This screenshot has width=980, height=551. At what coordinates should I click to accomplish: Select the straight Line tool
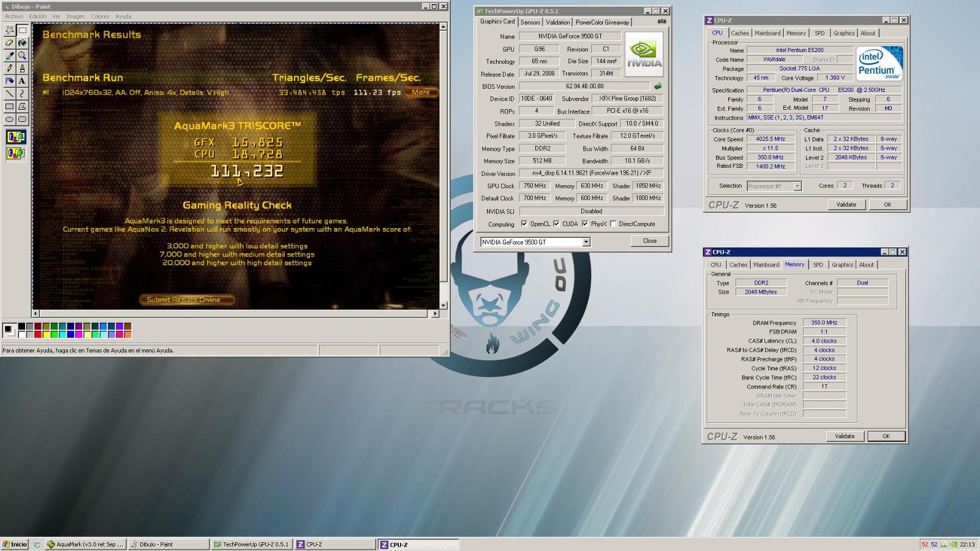pos(9,94)
